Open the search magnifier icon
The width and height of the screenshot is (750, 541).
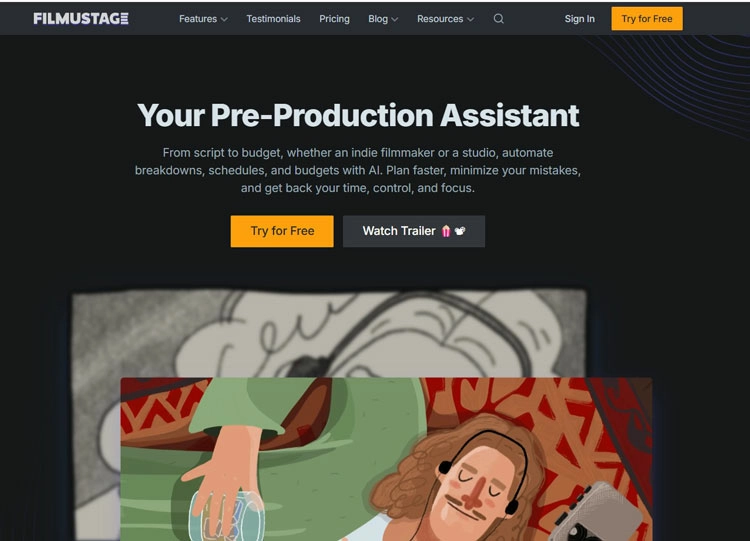click(498, 19)
